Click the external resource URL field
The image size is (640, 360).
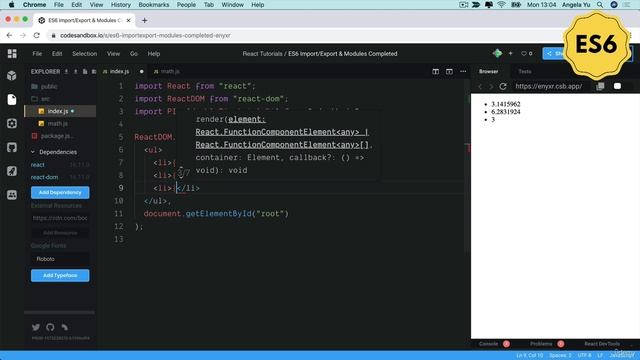pos(60,218)
